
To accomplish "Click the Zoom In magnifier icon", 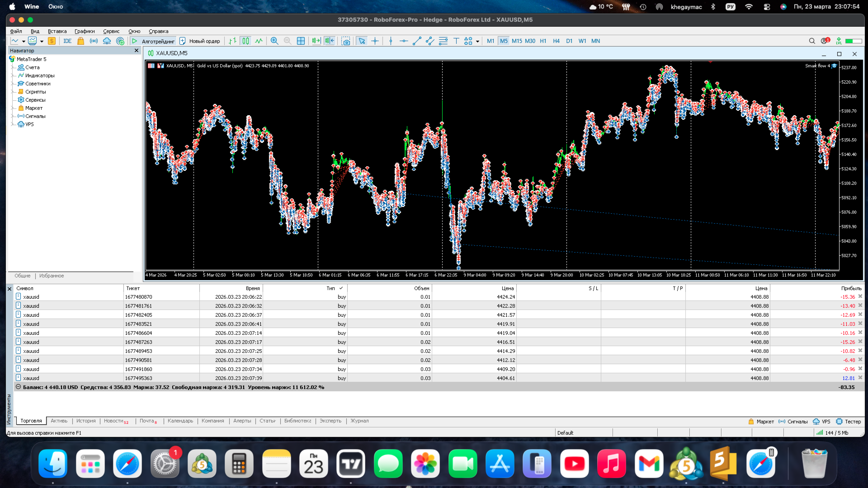I will point(274,41).
